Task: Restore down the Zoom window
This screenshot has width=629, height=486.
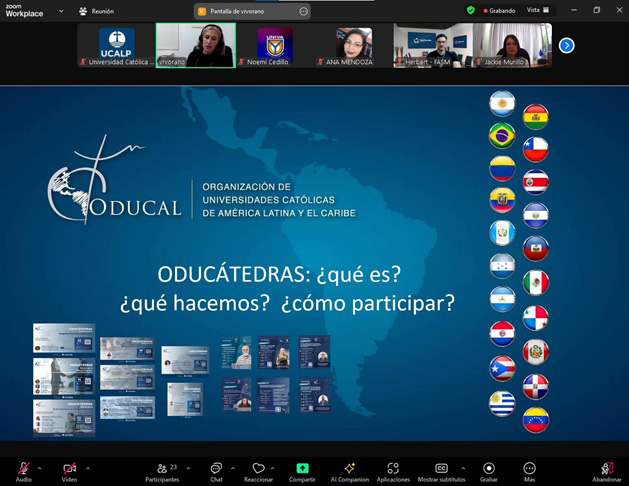Action: pyautogui.click(x=597, y=10)
